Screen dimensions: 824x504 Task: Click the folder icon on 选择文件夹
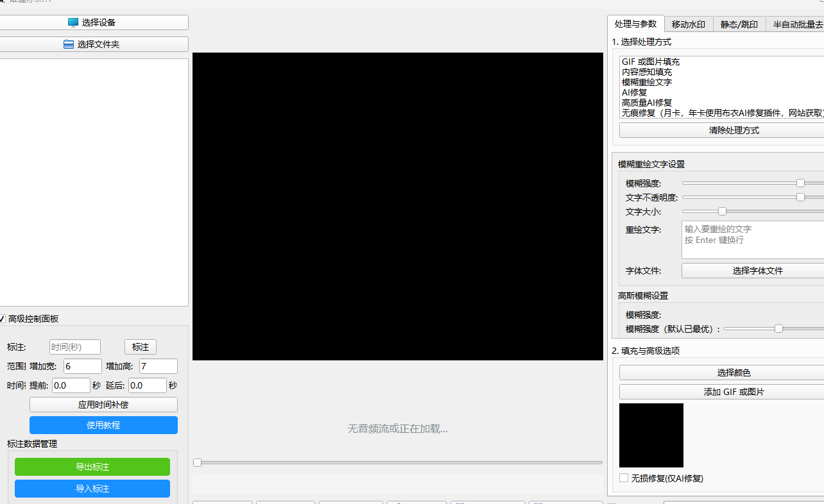click(69, 44)
